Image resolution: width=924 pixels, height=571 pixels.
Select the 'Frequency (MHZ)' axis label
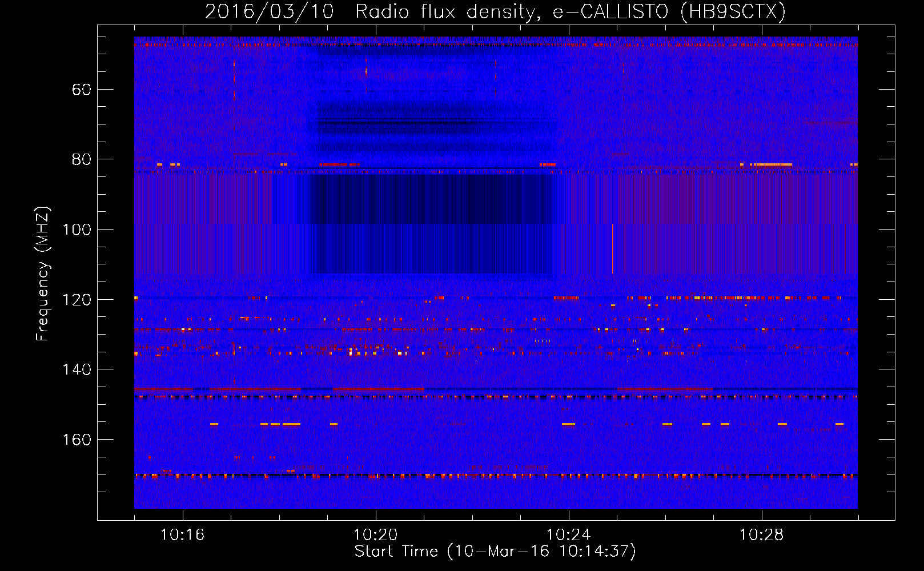[43, 274]
